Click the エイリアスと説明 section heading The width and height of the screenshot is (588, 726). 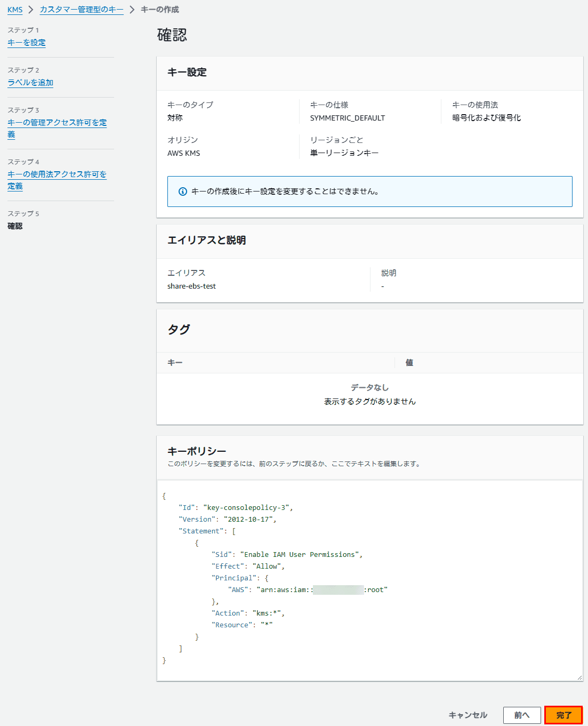coord(207,241)
